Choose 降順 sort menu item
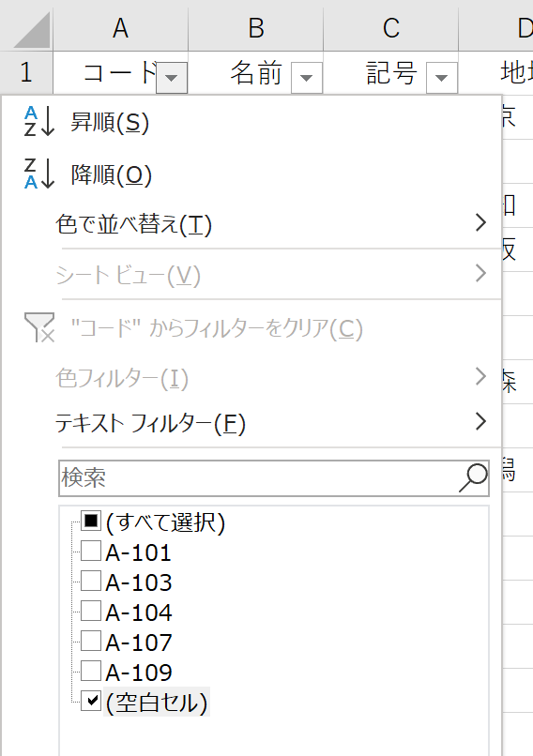The height and width of the screenshot is (756, 533). (111, 174)
